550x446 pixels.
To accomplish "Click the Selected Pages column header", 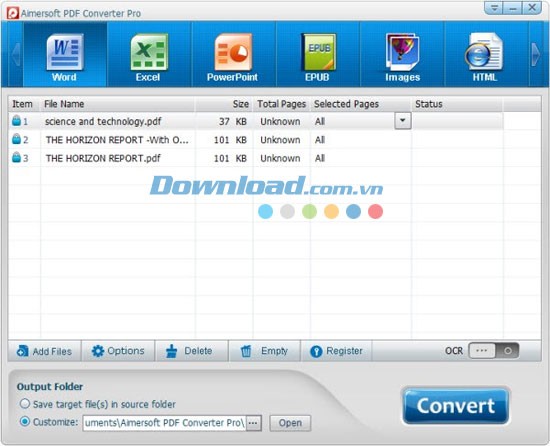I will pyautogui.click(x=361, y=104).
